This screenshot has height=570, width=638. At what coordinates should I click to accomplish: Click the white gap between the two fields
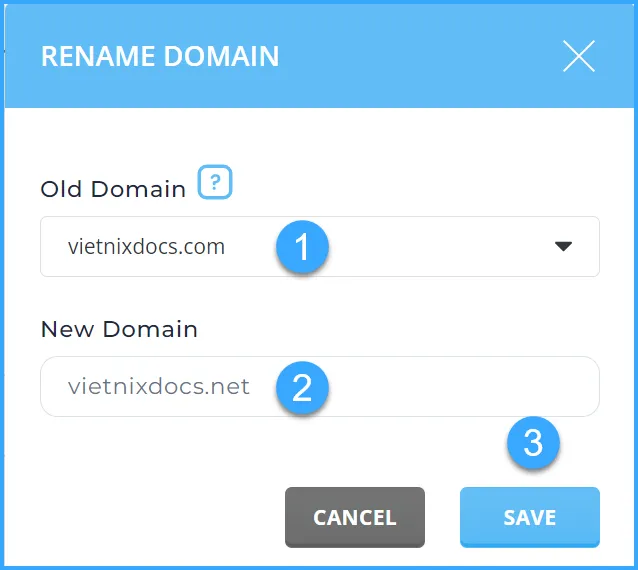400,305
